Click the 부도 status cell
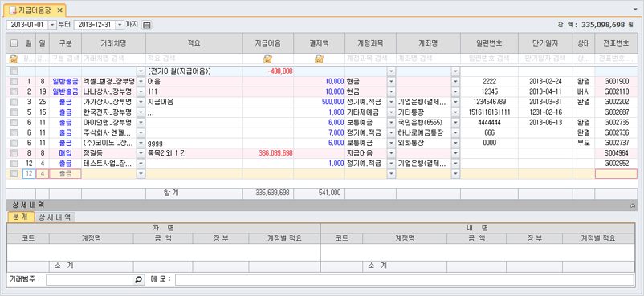The height and width of the screenshot is (296, 644). [x=584, y=143]
